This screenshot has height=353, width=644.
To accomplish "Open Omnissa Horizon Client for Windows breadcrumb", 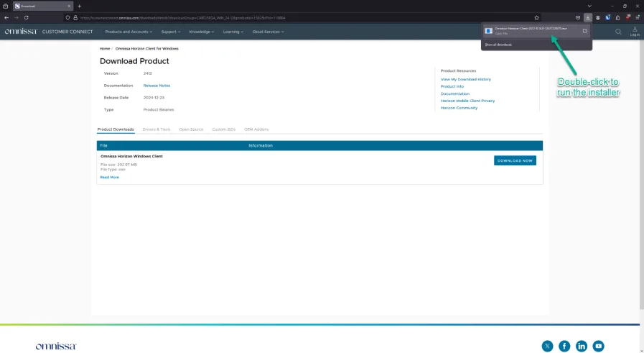I will [146, 49].
